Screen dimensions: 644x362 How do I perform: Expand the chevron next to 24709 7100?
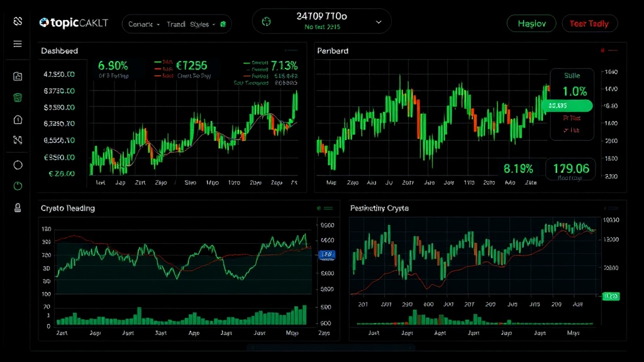379,22
